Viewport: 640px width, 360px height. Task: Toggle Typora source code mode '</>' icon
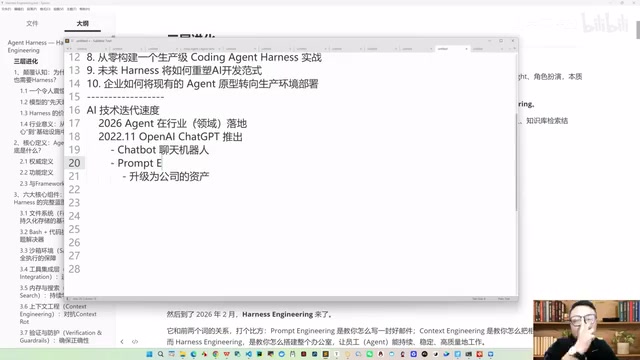(135, 341)
